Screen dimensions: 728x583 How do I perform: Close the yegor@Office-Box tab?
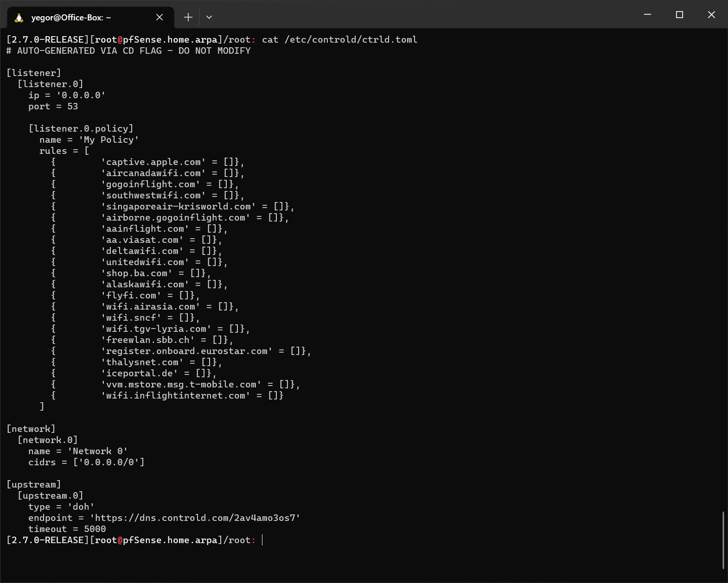click(160, 17)
